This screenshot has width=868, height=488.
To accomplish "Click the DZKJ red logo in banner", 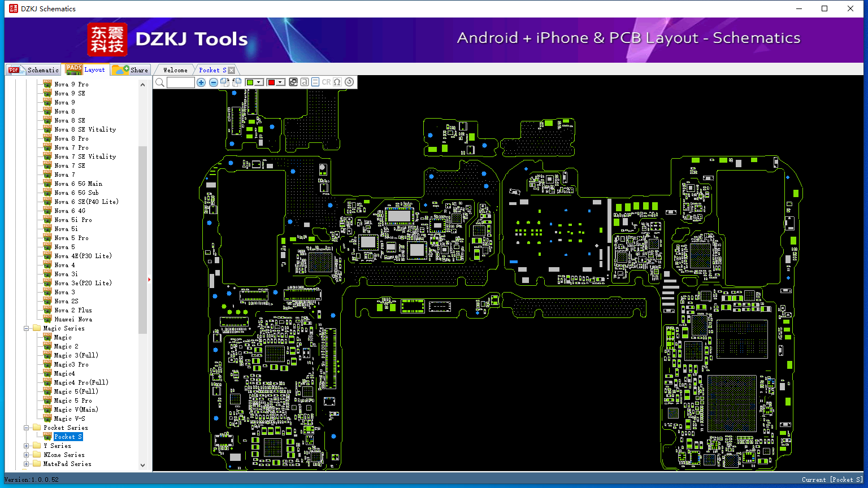I will coord(107,39).
